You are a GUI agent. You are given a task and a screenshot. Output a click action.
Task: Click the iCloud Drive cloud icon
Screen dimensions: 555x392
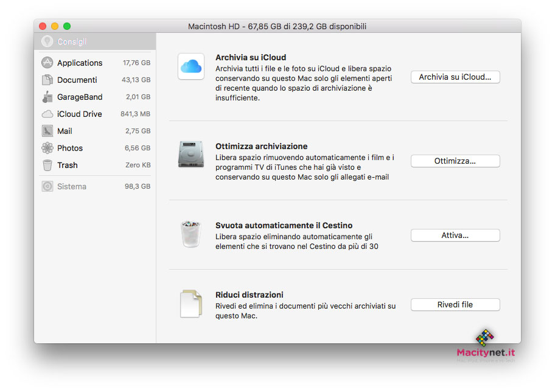coord(47,114)
